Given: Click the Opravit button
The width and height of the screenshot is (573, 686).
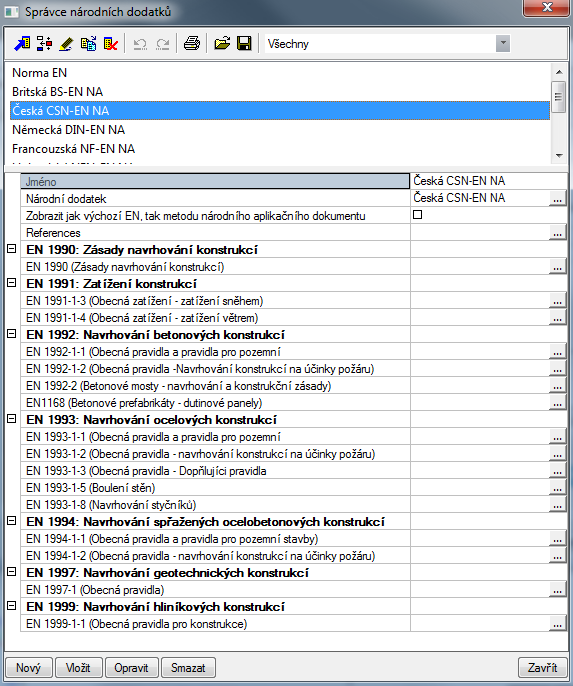Looking at the screenshot, I should (x=132, y=668).
